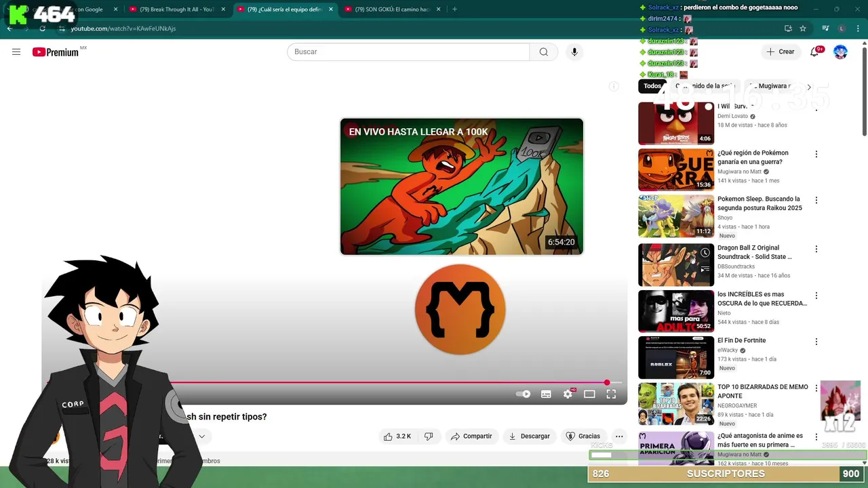Dislike the video
This screenshot has height=488, width=868.
(x=429, y=436)
